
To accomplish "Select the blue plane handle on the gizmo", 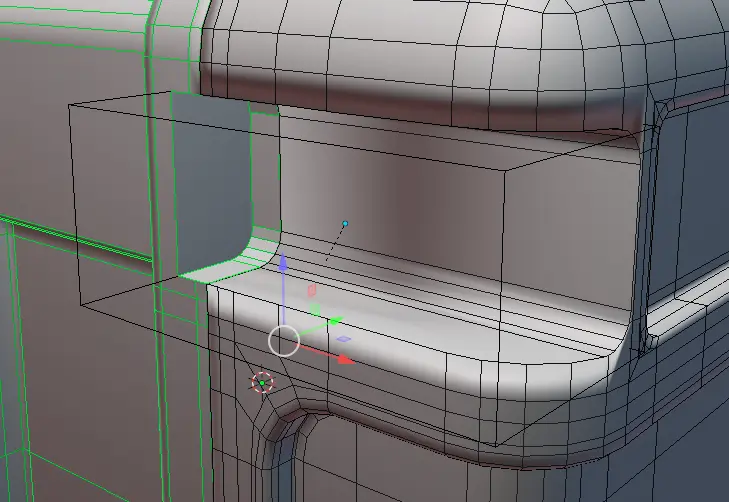I will 343,340.
